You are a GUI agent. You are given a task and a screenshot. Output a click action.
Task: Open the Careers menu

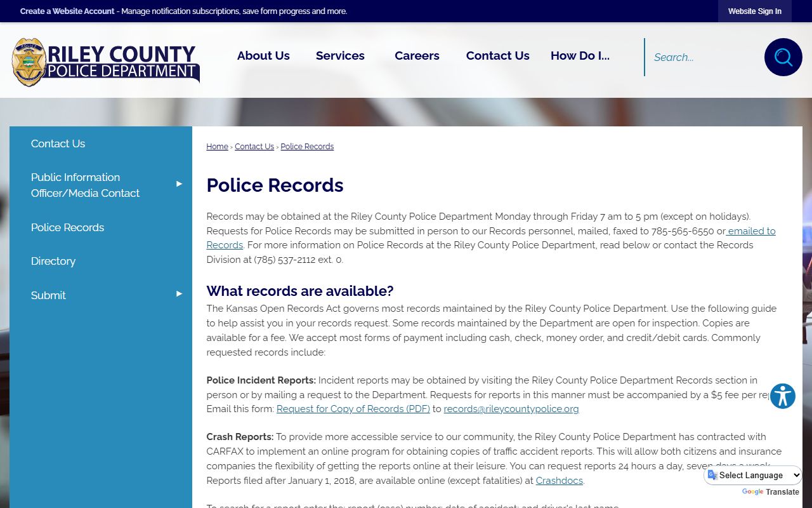(x=417, y=56)
